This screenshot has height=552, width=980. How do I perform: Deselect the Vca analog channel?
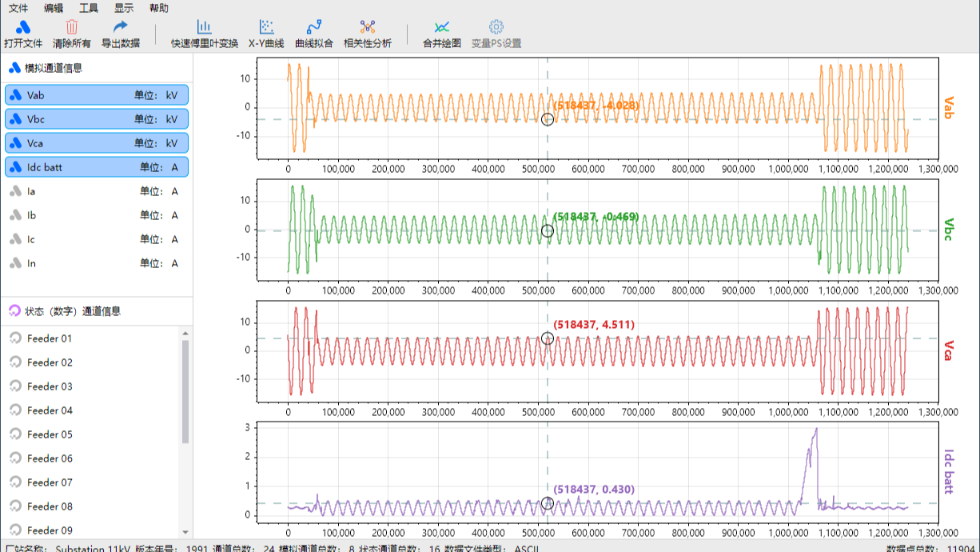(x=97, y=143)
